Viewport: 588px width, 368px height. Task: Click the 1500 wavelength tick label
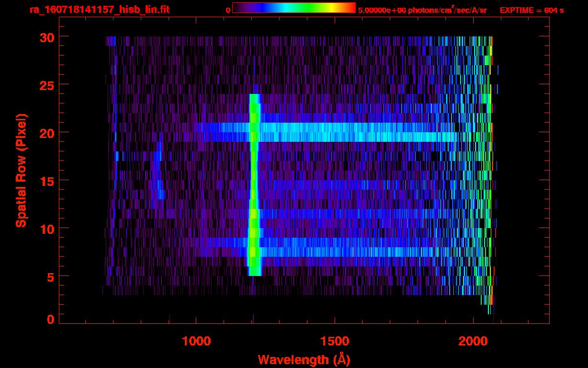(335, 341)
